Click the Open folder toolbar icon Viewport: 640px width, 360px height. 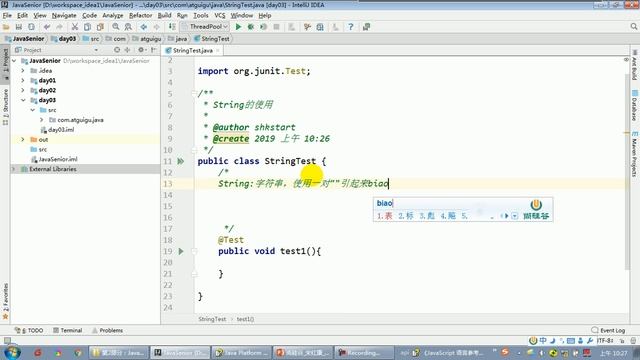pyautogui.click(x=6, y=27)
